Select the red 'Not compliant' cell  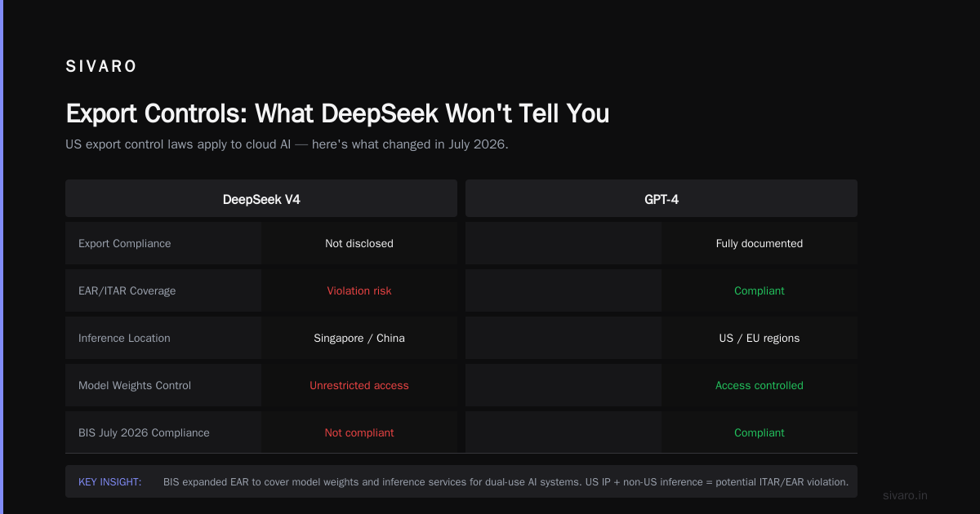pyautogui.click(x=359, y=432)
